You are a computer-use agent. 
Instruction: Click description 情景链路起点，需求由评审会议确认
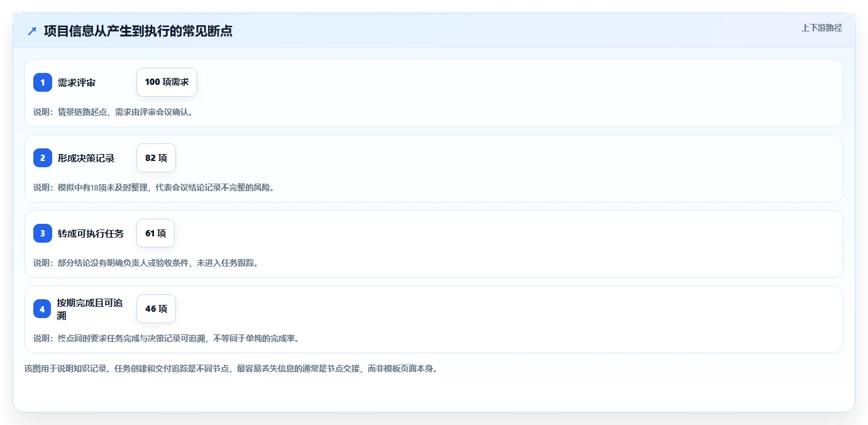[x=113, y=112]
